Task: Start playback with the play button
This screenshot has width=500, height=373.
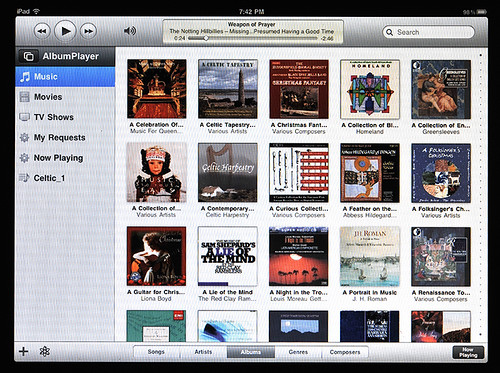Action: (65, 31)
